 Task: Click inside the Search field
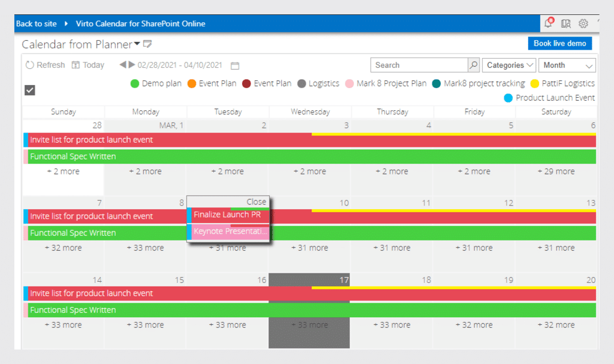419,65
